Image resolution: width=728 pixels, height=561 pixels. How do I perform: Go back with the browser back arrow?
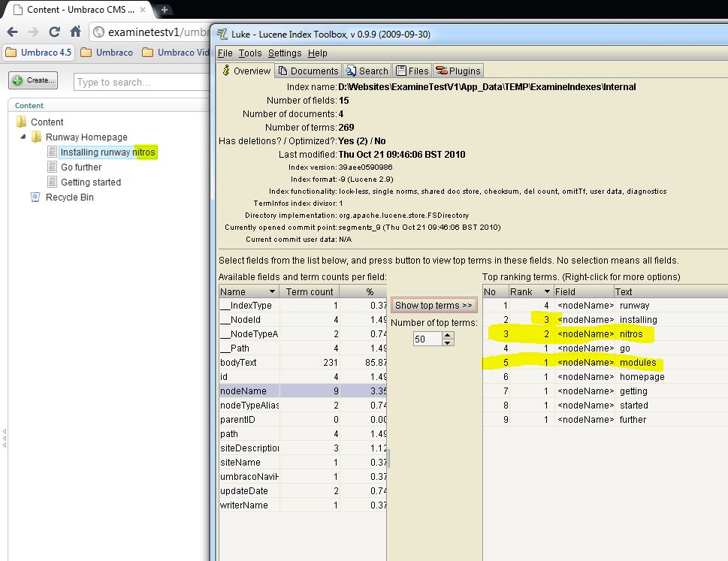point(13,32)
